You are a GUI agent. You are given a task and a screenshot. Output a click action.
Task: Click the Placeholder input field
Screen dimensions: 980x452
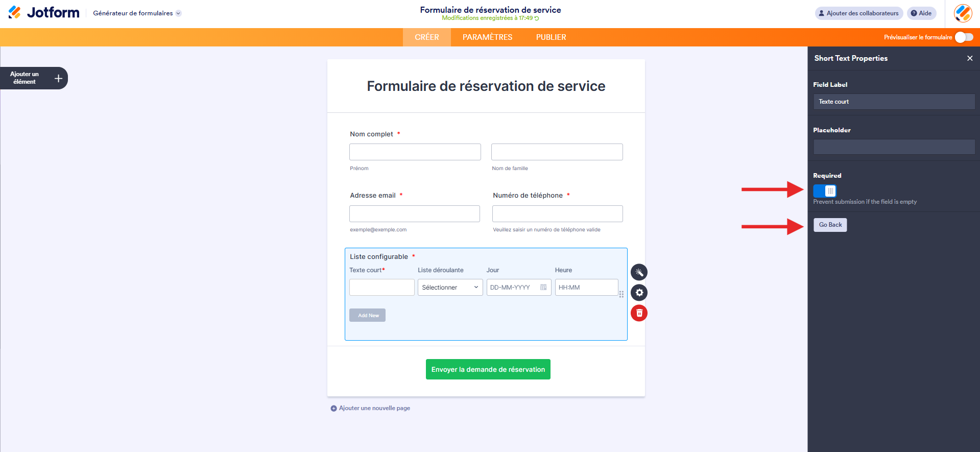894,147
